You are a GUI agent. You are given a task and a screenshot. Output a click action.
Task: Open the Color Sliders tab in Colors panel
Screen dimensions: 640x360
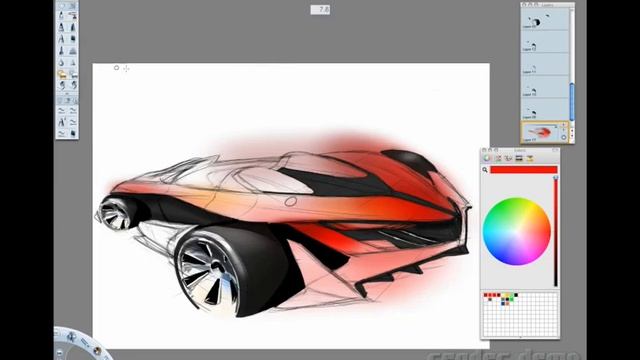tap(498, 158)
